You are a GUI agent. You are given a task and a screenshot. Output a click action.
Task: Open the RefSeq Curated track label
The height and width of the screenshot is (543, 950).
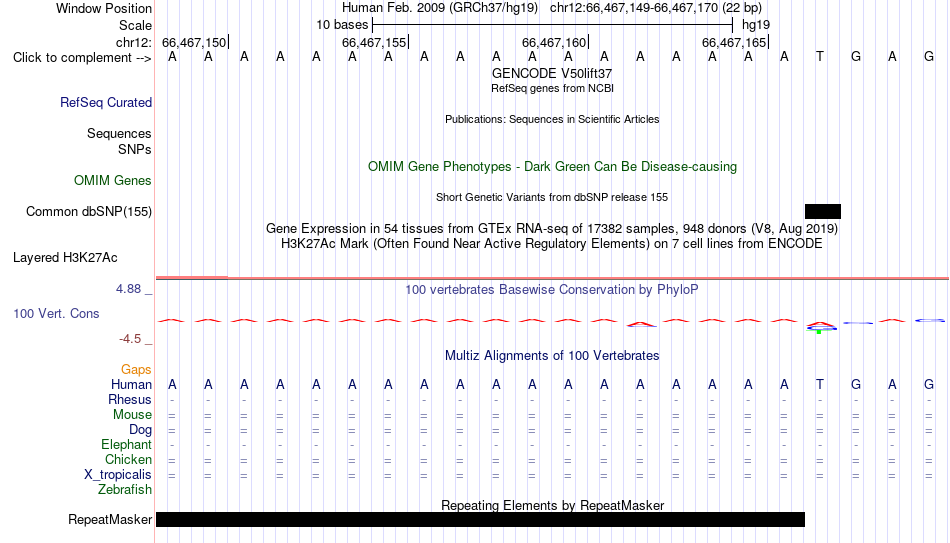click(106, 102)
